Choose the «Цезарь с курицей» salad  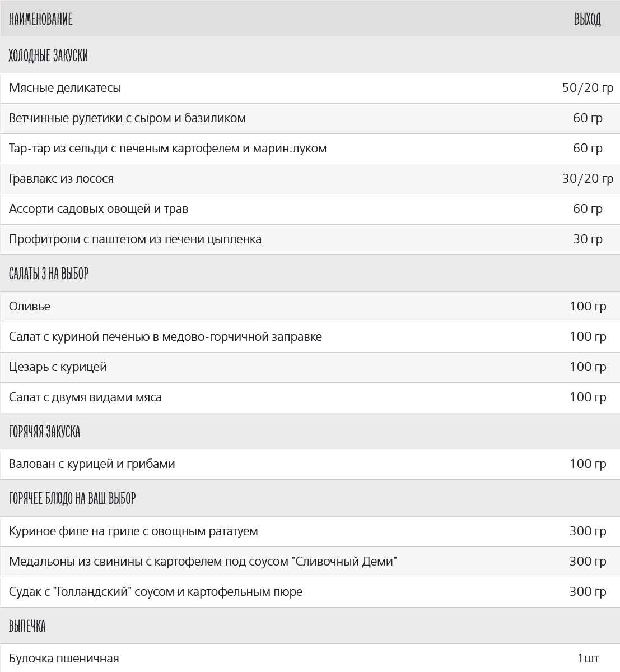(x=58, y=367)
